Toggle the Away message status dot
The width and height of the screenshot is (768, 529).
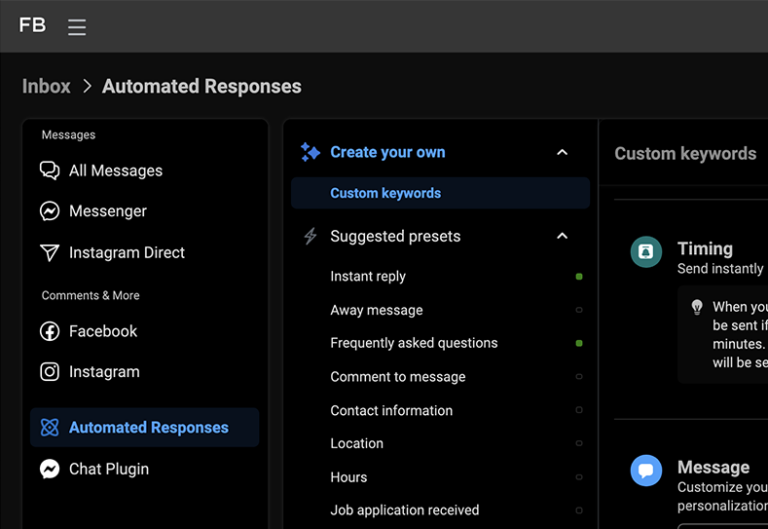[x=579, y=310]
